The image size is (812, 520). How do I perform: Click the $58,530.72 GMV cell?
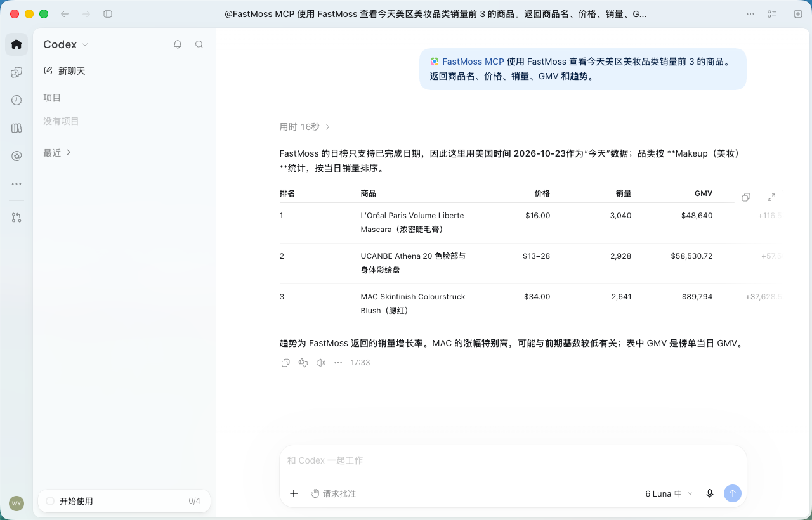(692, 256)
